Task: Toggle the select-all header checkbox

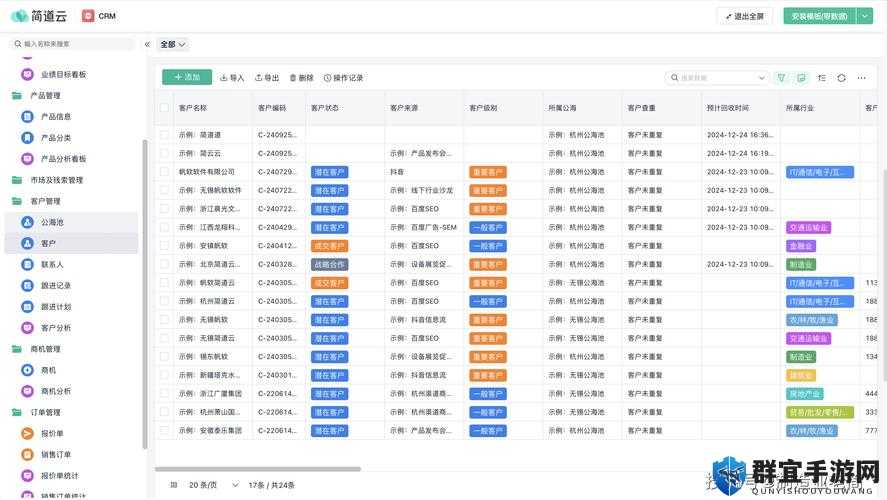Action: click(165, 107)
